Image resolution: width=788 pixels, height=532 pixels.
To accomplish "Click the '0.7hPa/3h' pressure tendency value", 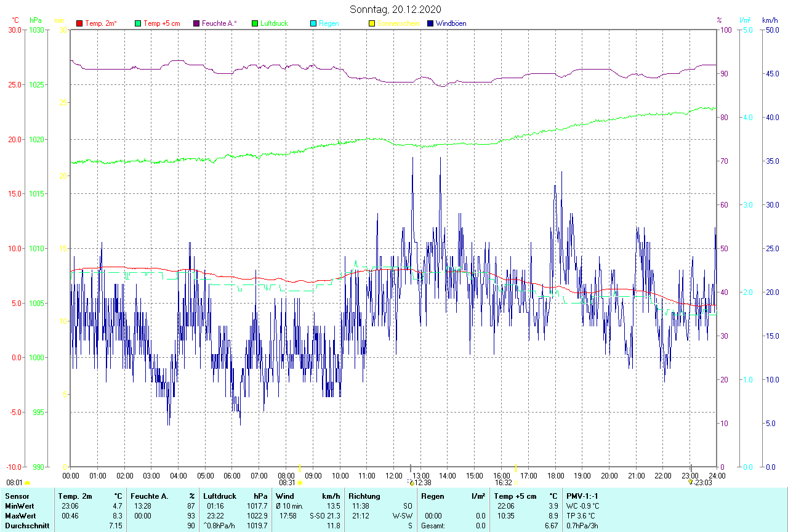I will [x=582, y=526].
